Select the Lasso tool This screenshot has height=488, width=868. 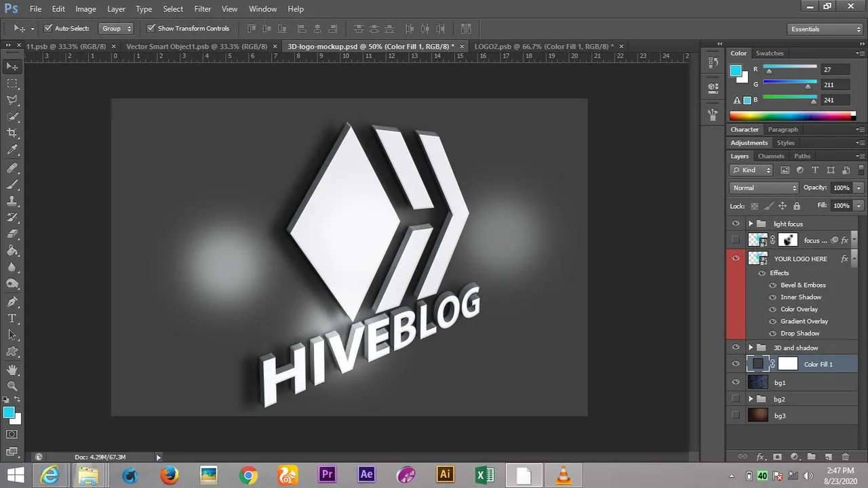pos(12,100)
